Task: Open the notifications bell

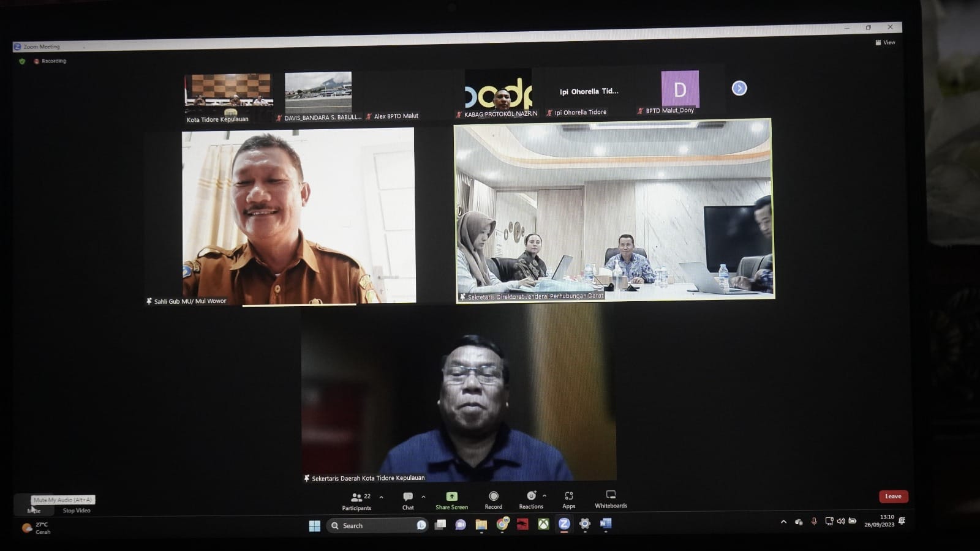Action: pos(902,520)
